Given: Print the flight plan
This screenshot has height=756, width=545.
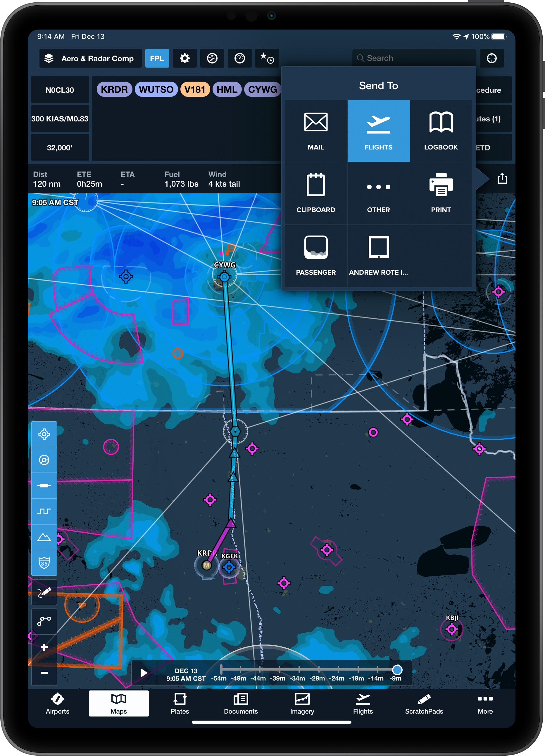Looking at the screenshot, I should pos(440,193).
